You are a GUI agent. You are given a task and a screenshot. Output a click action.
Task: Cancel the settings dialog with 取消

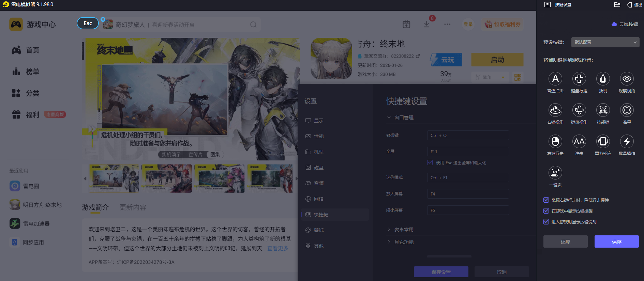(x=502, y=272)
